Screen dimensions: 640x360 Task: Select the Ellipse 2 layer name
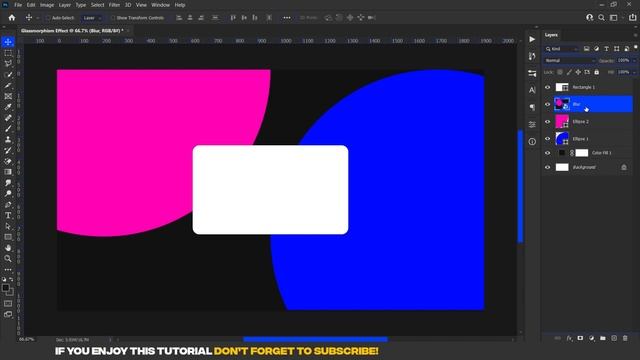(x=580, y=122)
